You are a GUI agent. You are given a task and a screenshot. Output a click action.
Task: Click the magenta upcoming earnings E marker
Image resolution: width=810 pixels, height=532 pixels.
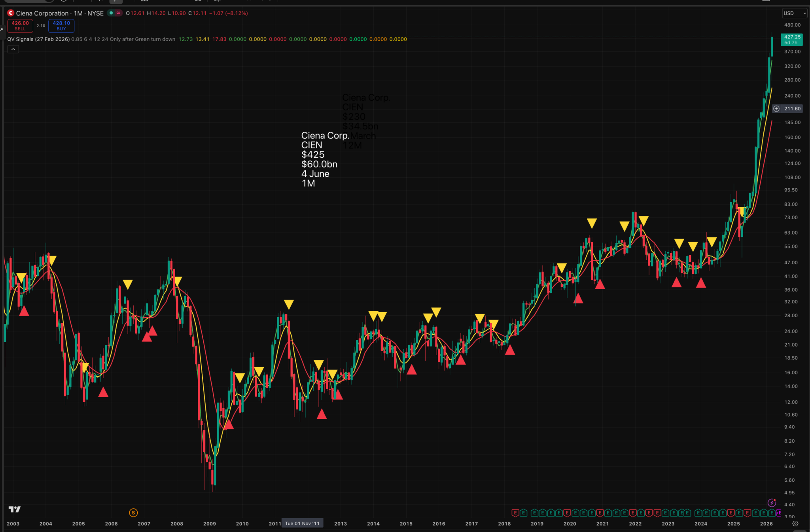point(779,513)
